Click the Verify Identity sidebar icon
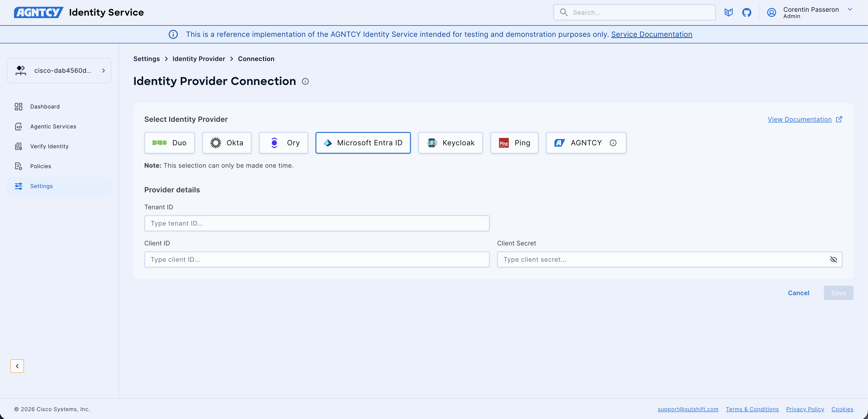 19,146
